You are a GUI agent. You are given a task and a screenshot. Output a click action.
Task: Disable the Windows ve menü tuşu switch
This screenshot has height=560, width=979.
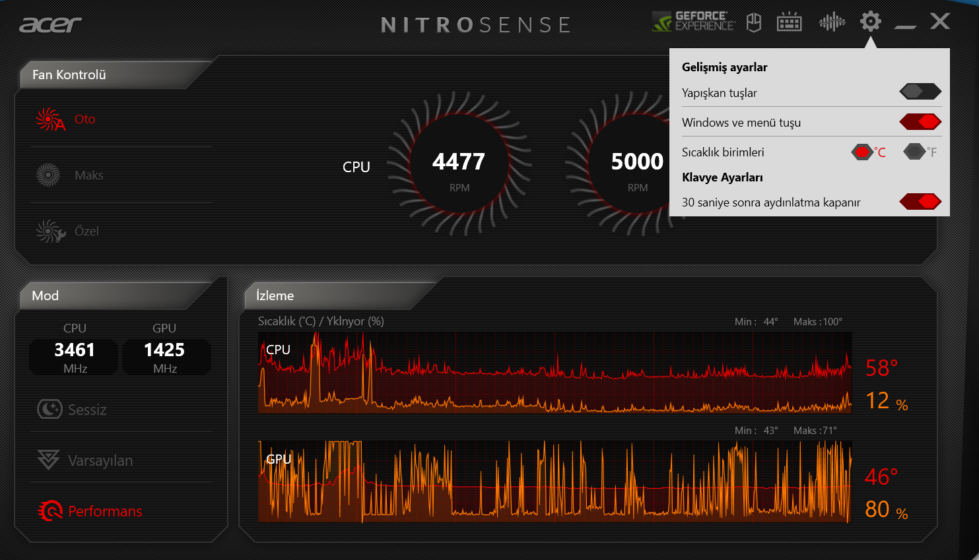click(920, 121)
